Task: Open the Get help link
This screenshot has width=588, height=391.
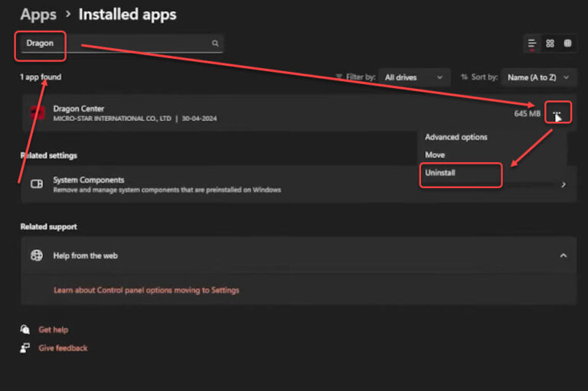Action: tap(54, 330)
